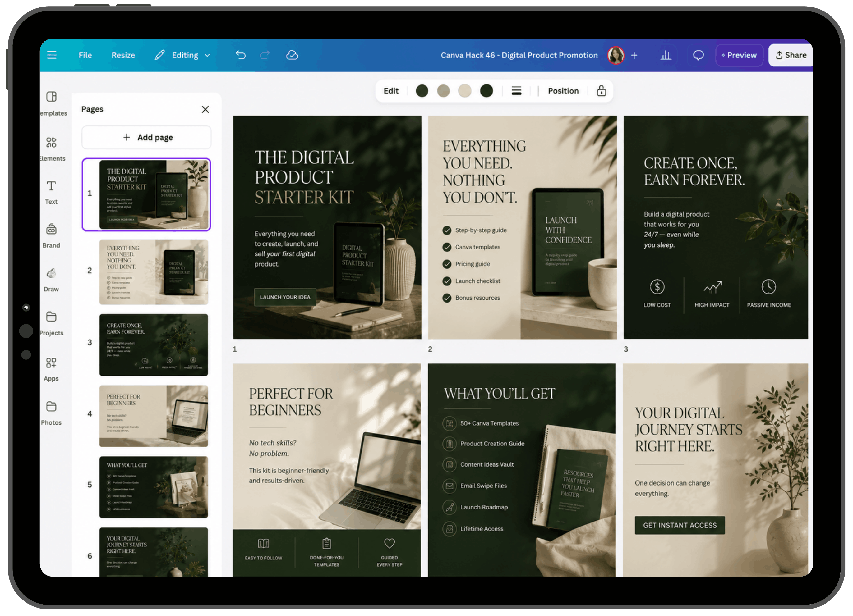
Task: Select page 3 thumbnail Create Once
Action: click(x=154, y=345)
